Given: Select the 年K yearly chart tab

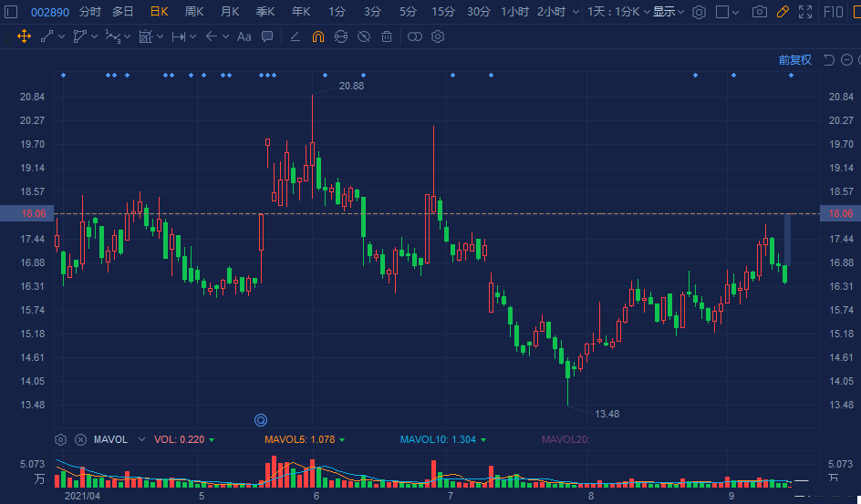Looking at the screenshot, I should click(301, 12).
